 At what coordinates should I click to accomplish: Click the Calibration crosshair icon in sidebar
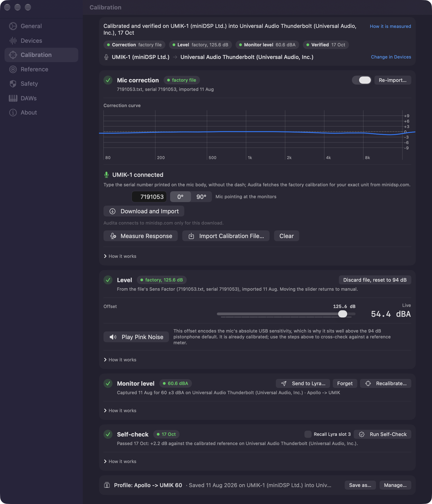(13, 55)
